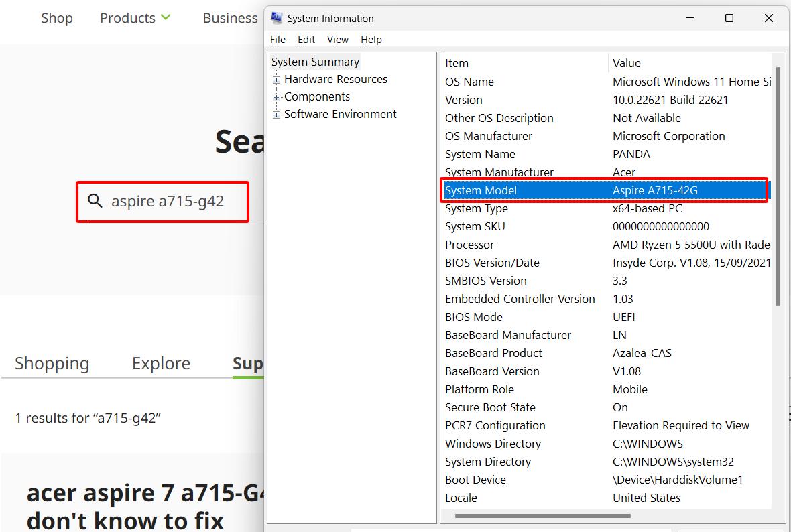Select the Locale row
The width and height of the screenshot is (791, 532).
coord(607,498)
